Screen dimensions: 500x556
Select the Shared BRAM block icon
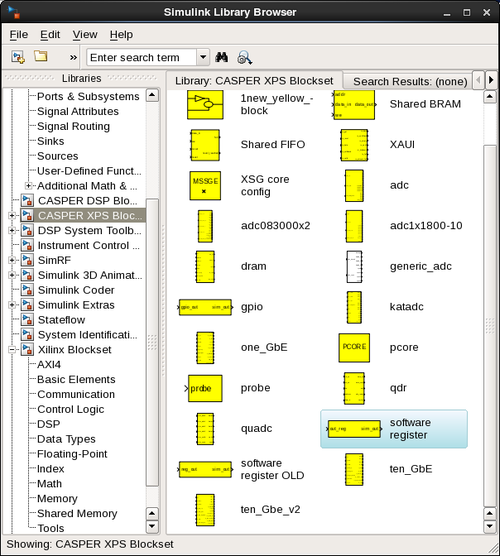[x=354, y=105]
